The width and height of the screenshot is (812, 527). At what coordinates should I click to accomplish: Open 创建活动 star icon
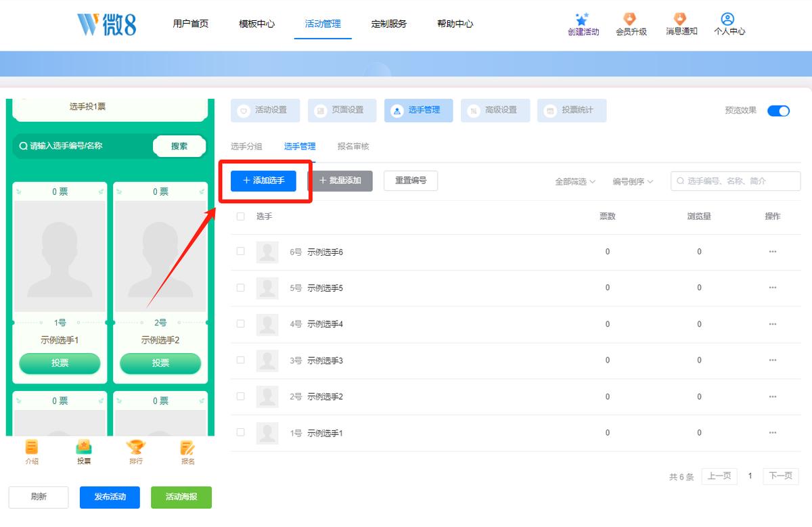[583, 19]
